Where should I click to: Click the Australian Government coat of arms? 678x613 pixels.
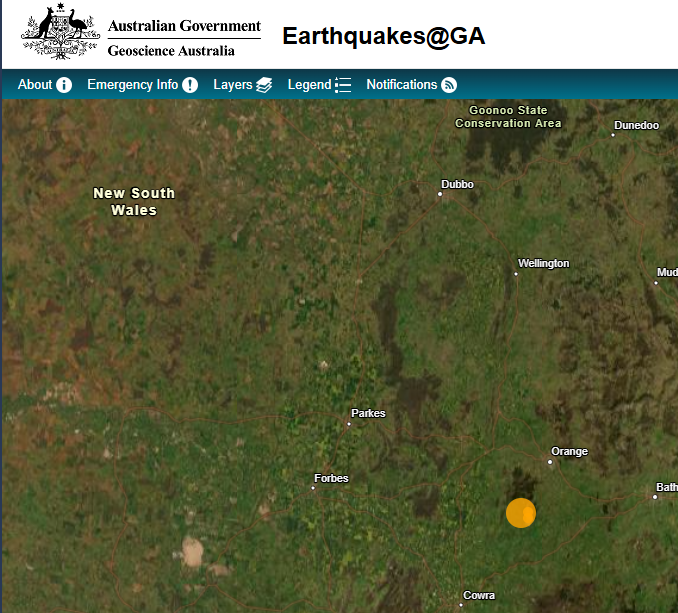pos(60,34)
